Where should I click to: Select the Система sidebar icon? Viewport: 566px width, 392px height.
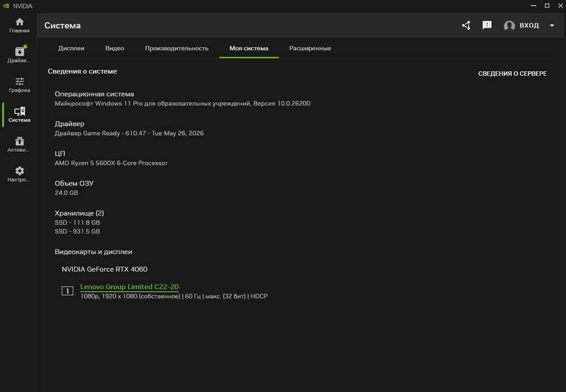pyautogui.click(x=19, y=115)
